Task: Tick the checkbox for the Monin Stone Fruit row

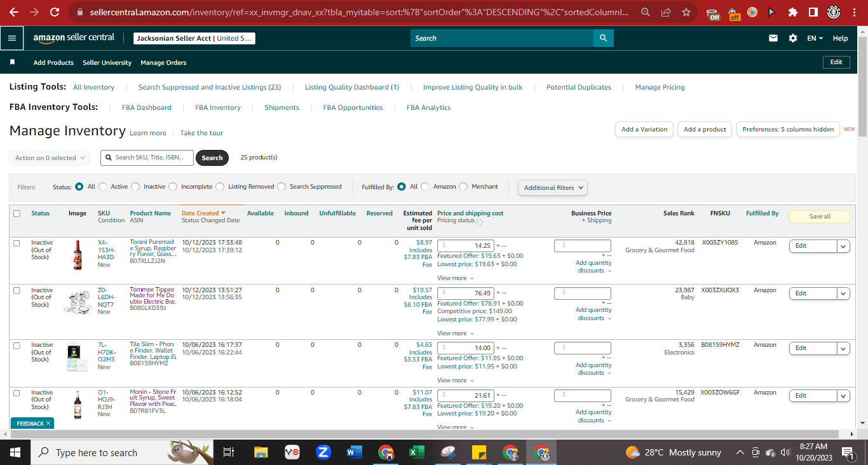Action: coord(17,393)
